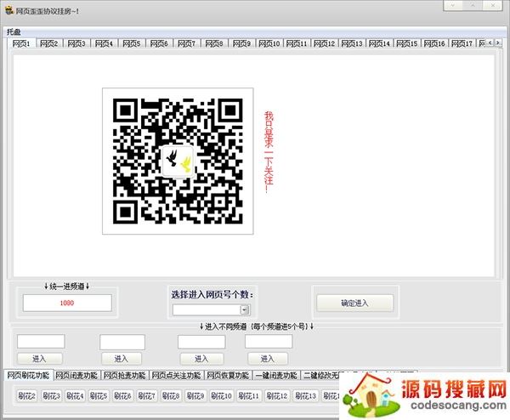Image resolution: width=510 pixels, height=420 pixels.
Task: Click 进入 button below the second channel field
Action: 122,359
